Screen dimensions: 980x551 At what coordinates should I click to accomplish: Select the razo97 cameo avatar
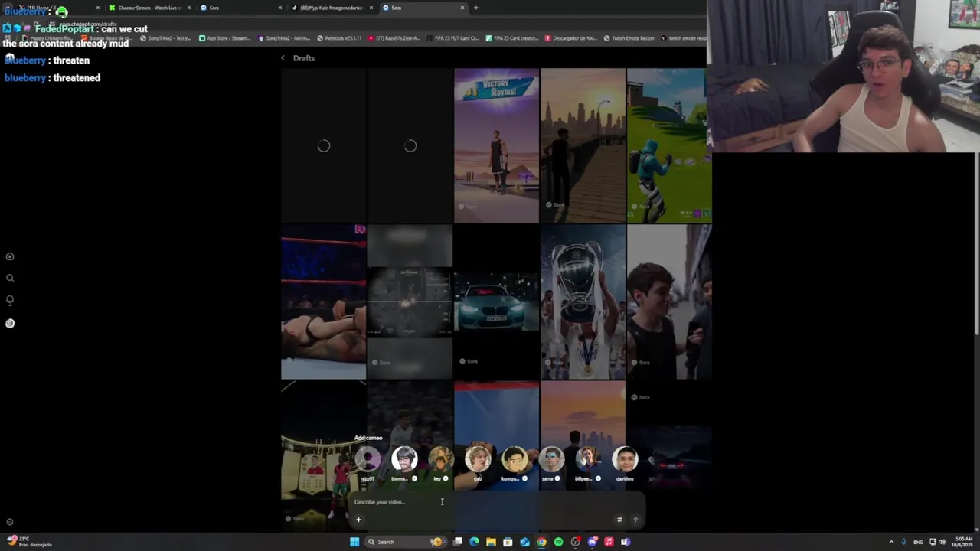click(367, 459)
